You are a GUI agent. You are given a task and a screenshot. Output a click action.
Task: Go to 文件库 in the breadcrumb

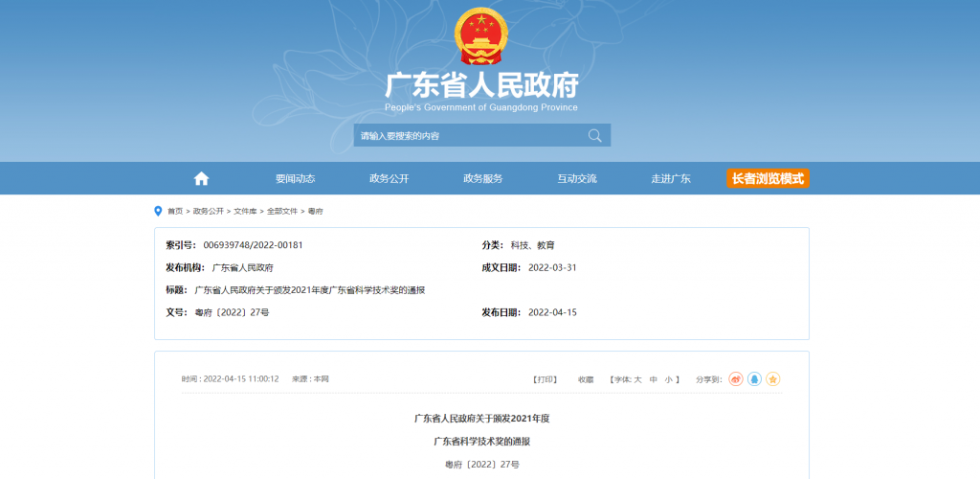point(245,211)
